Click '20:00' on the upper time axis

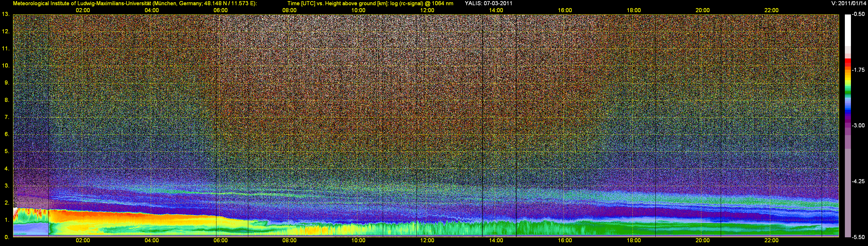[703, 10]
